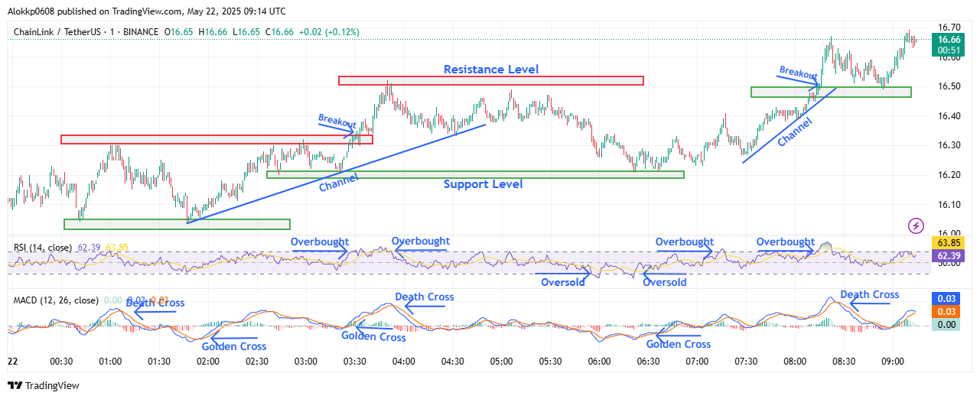980x399 pixels.
Task: Click the date label 22 on time axis
Action: click(13, 361)
